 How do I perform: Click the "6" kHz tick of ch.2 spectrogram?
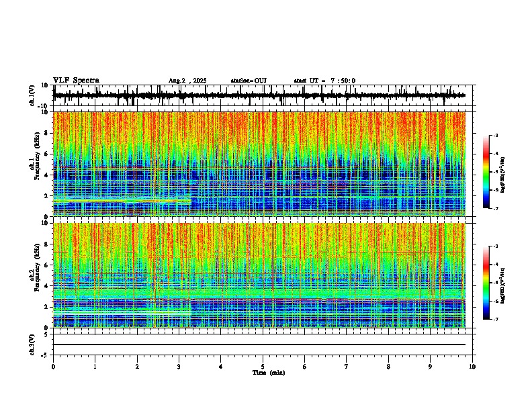[x=47, y=265]
